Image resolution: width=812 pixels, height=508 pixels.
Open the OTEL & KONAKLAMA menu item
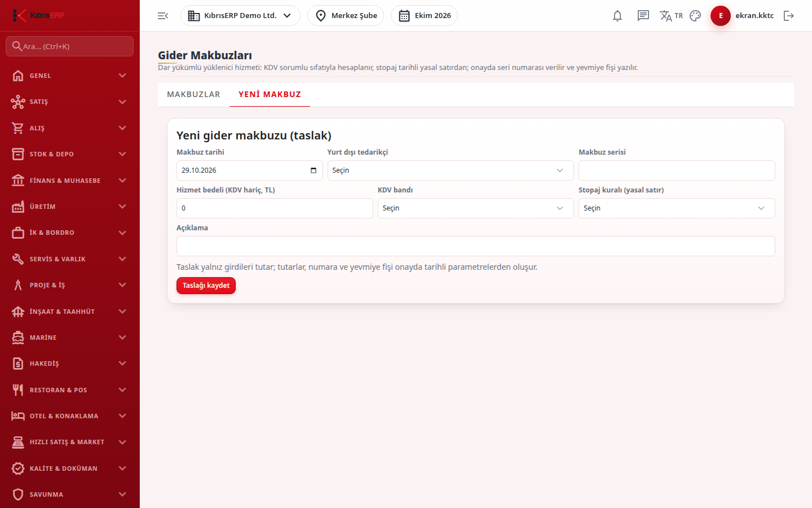coord(70,416)
